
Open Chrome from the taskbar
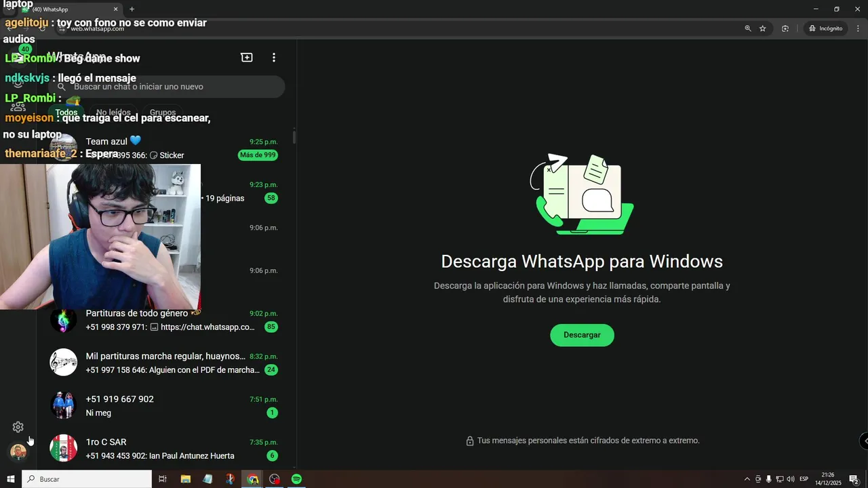(252, 479)
